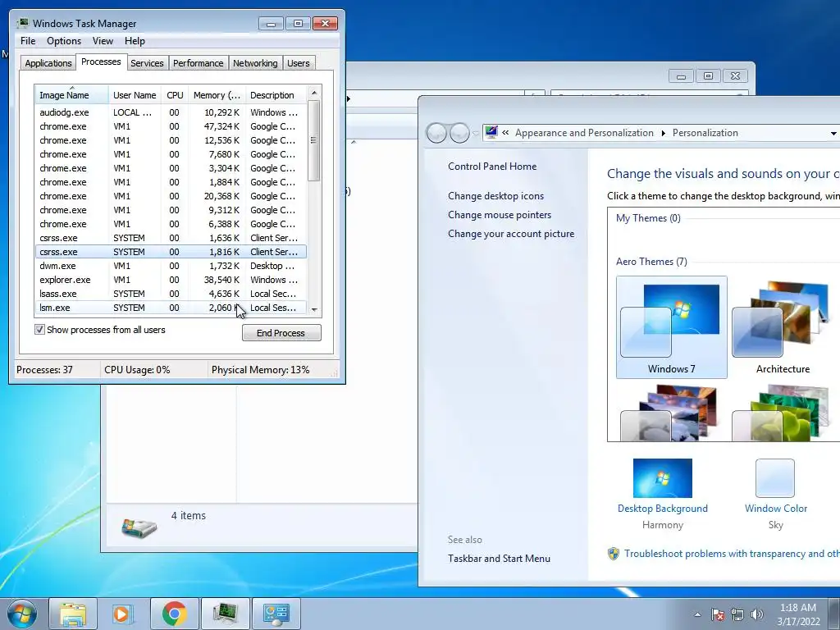Switch to the Networking tab
Viewport: 840px width, 630px height.
tap(255, 62)
